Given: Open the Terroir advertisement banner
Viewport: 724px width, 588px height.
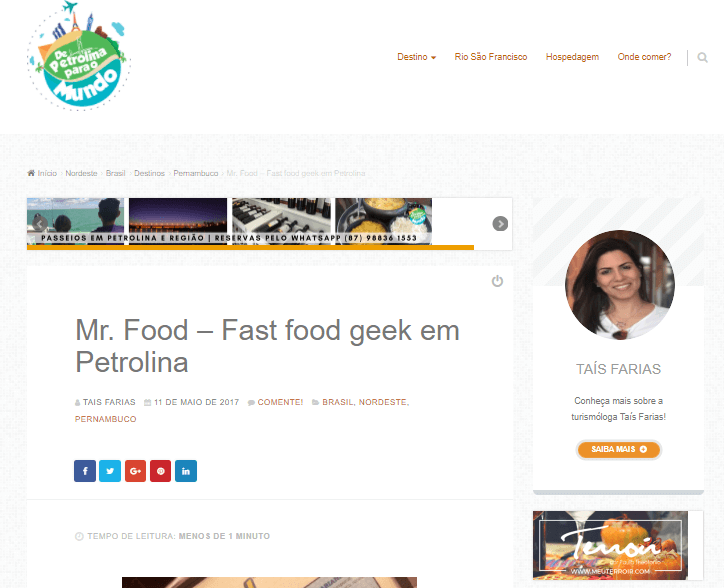Looking at the screenshot, I should pos(610,545).
